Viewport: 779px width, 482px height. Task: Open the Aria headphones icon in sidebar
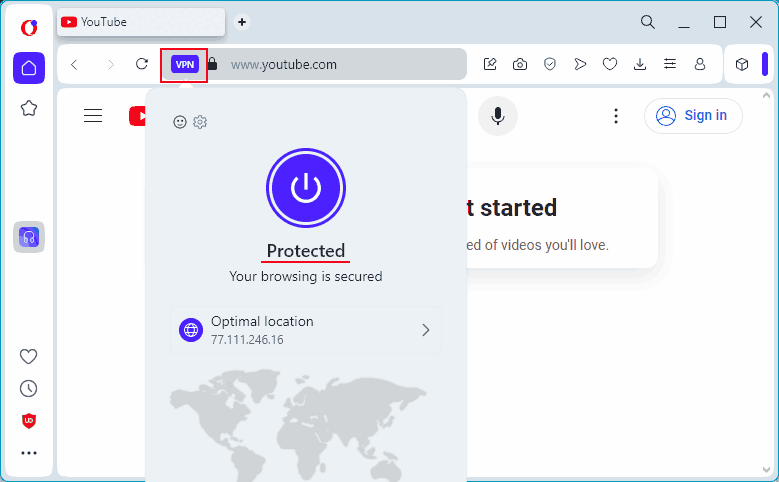[29, 237]
